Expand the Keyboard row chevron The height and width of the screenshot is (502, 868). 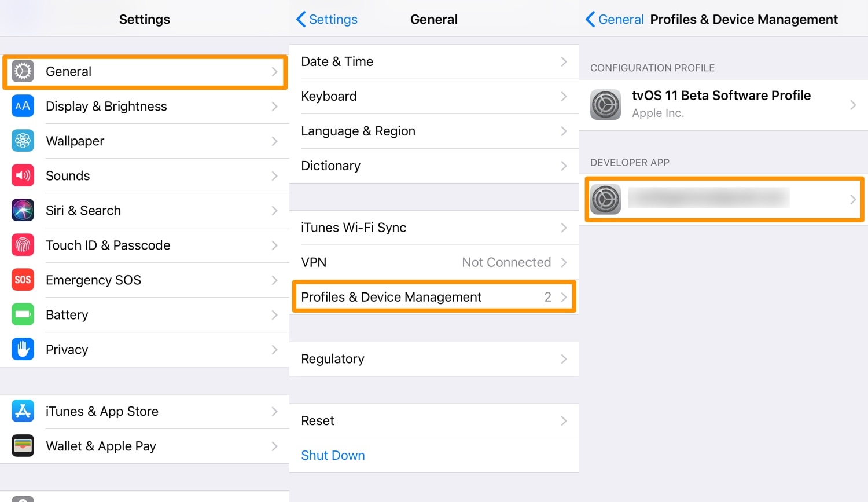564,96
